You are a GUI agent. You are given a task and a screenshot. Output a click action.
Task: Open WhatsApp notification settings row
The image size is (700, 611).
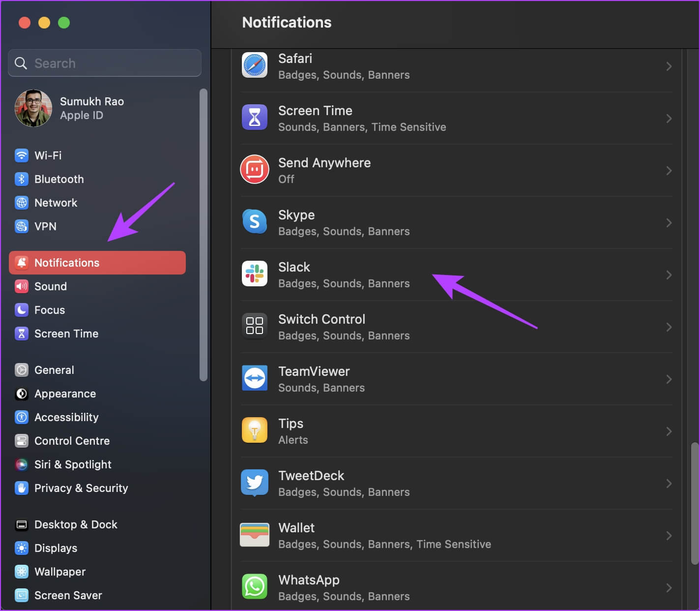pos(456,586)
